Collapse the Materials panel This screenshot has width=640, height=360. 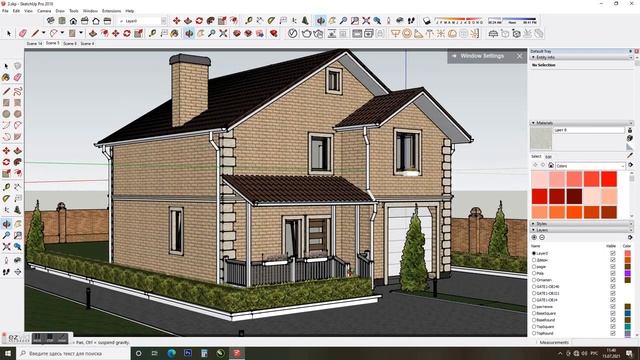coord(533,123)
